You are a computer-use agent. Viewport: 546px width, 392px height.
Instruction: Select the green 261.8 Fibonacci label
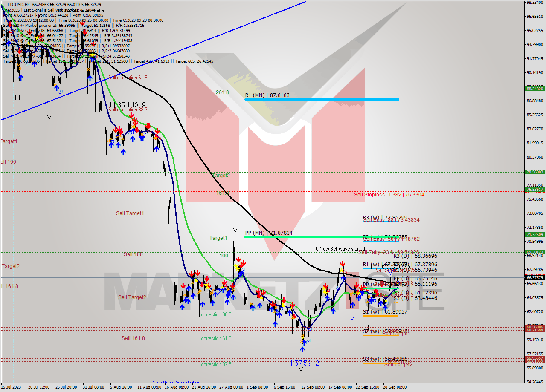(222, 92)
